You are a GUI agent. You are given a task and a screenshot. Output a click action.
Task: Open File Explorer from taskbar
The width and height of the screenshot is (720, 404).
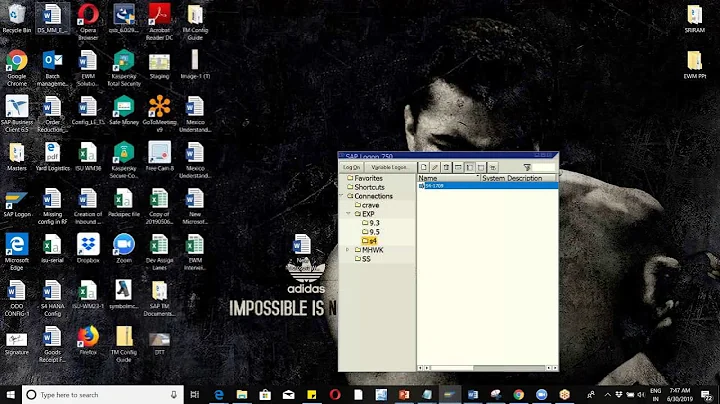coord(242,395)
